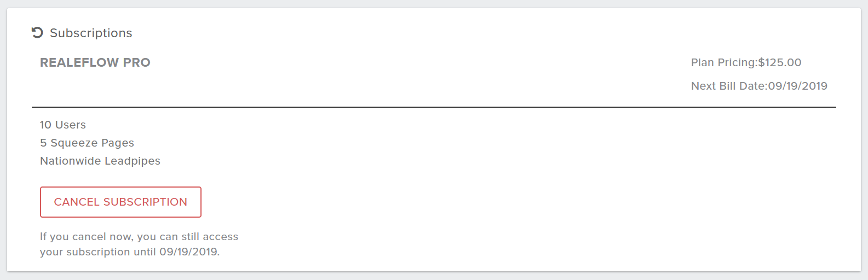
Task: Click the word REALEFLOW in the plan title
Action: pos(79,62)
